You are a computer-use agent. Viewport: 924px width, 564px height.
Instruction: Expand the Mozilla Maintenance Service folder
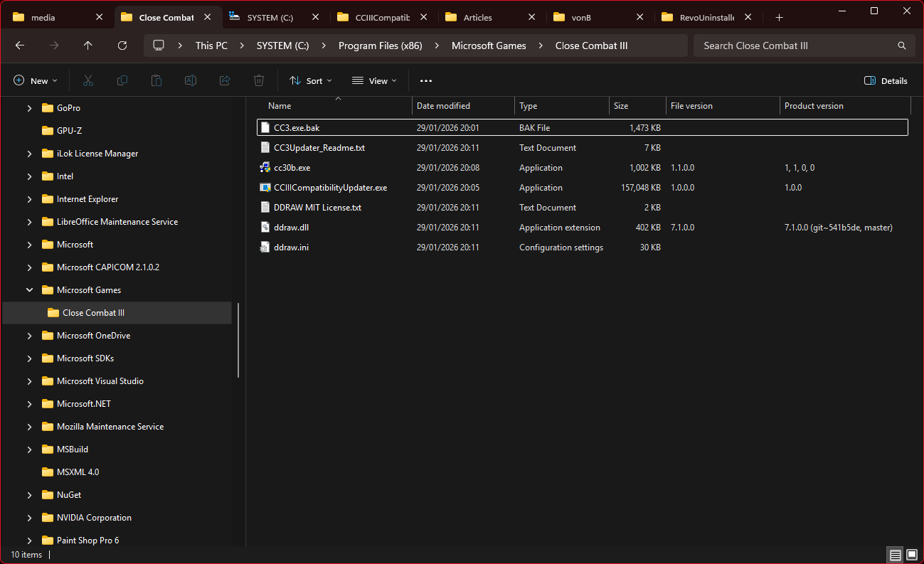tap(29, 427)
